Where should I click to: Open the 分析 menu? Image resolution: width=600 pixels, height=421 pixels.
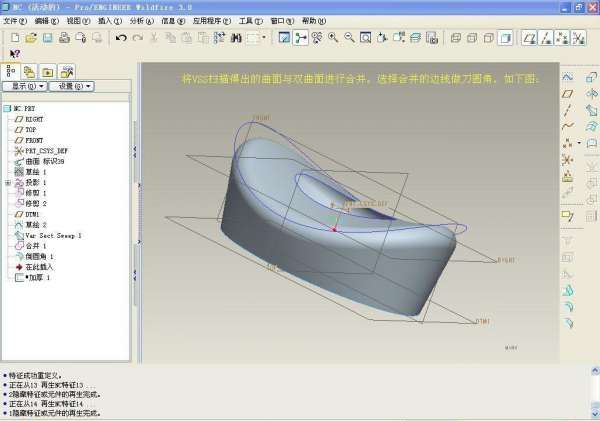[142, 21]
